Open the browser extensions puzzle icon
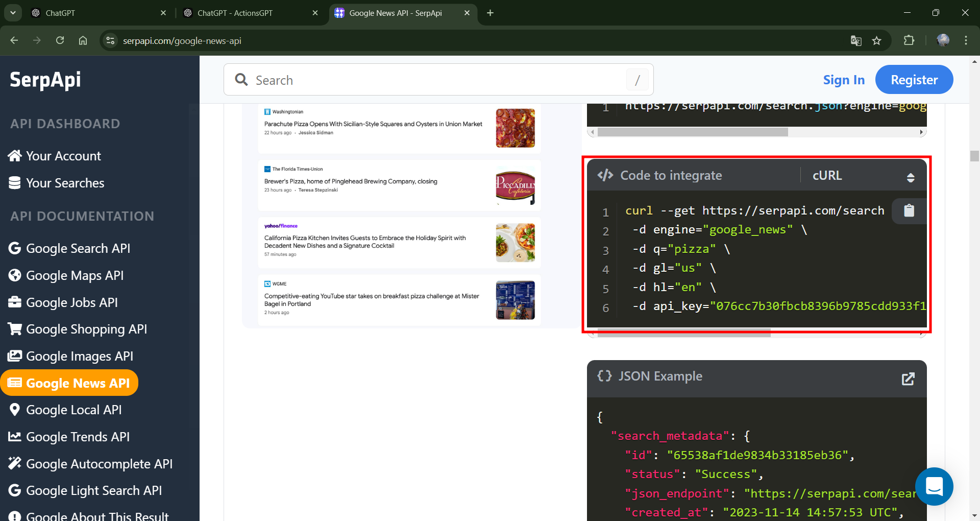The width and height of the screenshot is (980, 521). click(x=909, y=40)
